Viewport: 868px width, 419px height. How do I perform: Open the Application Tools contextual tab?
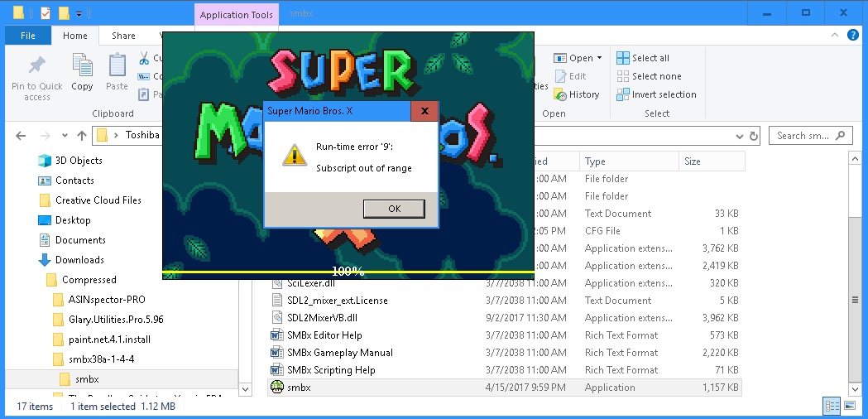[237, 15]
